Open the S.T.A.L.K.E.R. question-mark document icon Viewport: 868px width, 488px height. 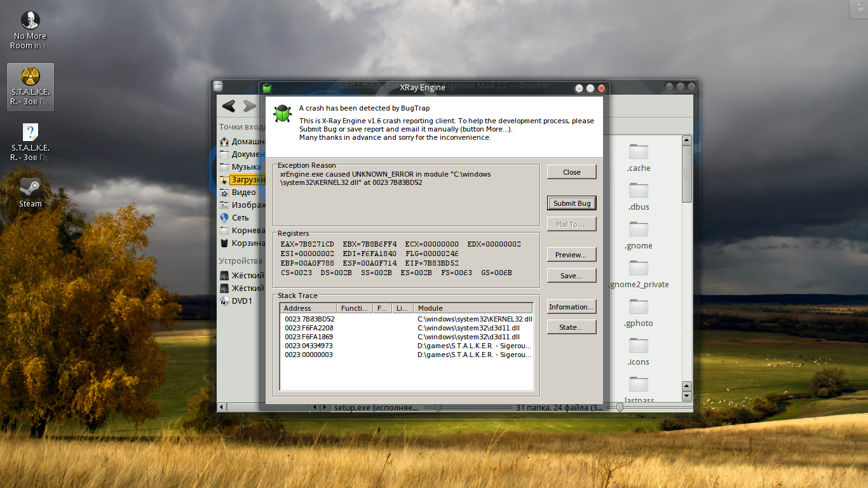click(x=30, y=142)
